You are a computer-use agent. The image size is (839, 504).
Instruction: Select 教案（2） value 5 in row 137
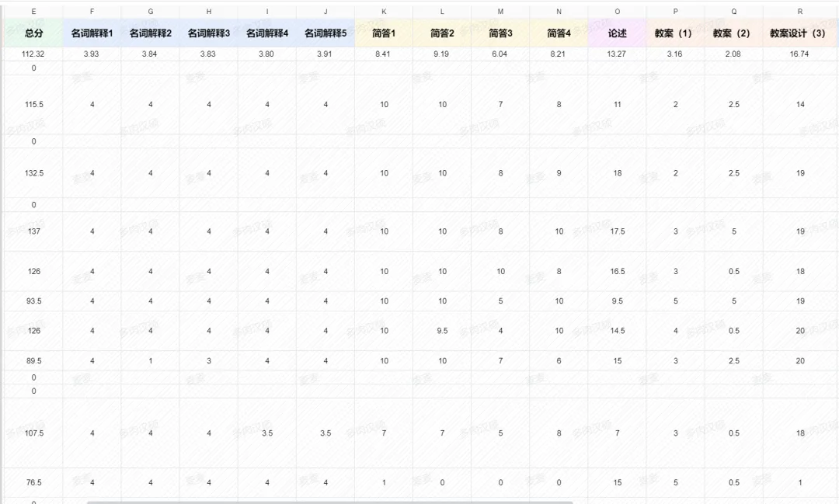point(733,231)
